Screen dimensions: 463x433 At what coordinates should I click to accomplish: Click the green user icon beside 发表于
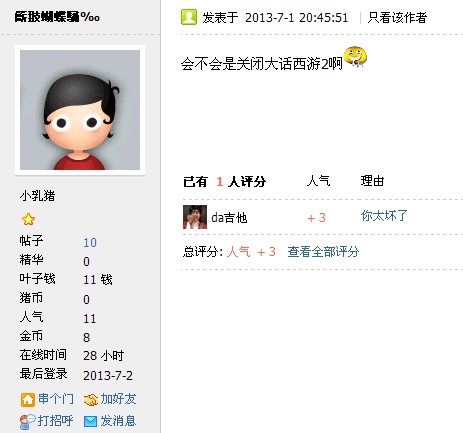tap(189, 17)
